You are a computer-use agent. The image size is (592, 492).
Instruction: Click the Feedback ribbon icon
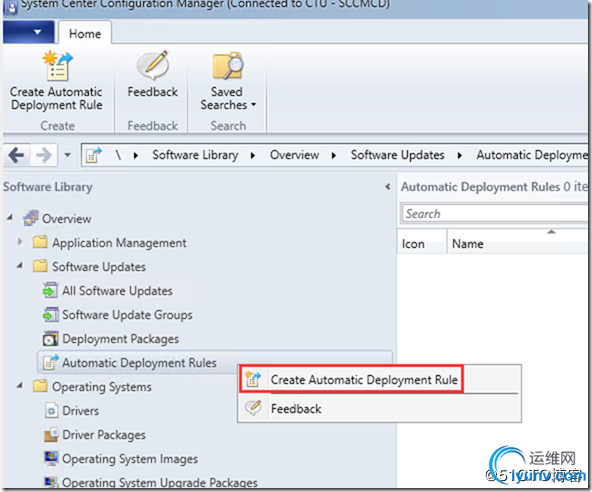152,65
